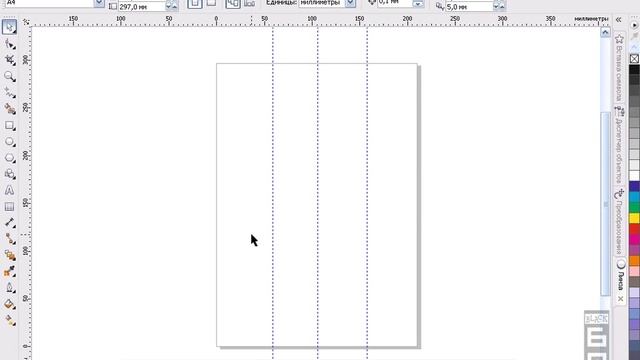Close the Линза docker tab

(620, 299)
